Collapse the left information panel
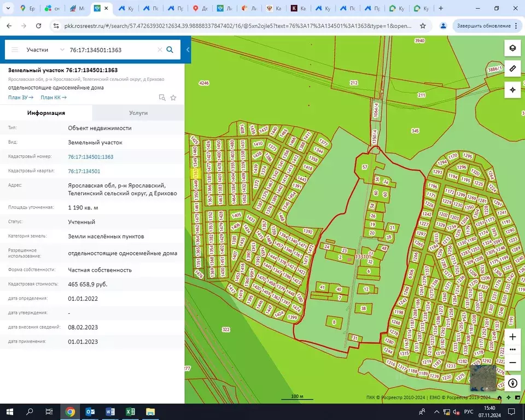 pos(188,50)
